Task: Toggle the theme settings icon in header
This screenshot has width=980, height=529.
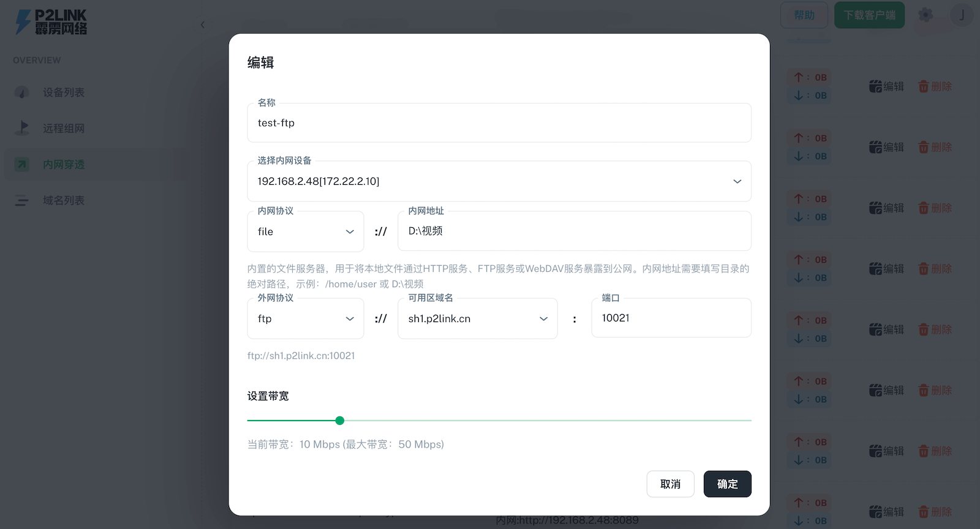Action: coord(925,15)
